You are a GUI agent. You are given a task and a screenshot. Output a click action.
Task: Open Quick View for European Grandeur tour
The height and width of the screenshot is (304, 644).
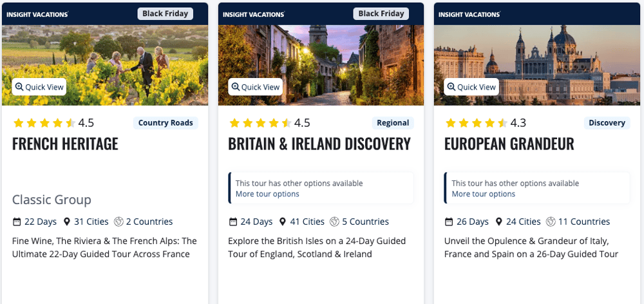[472, 87]
